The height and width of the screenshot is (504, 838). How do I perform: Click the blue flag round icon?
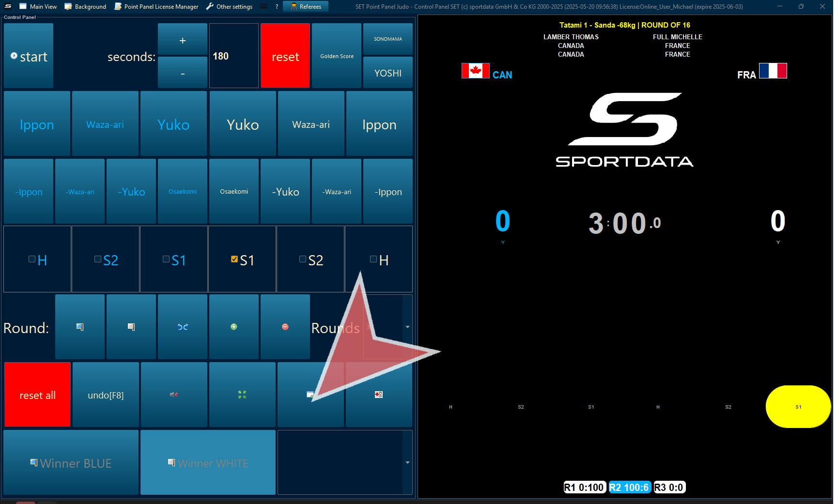[80, 327]
